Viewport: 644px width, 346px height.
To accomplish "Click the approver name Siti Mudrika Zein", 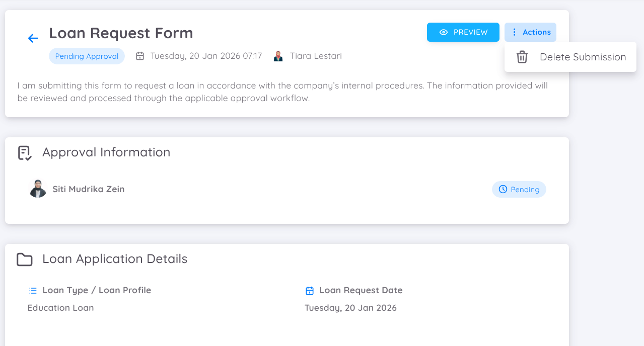I will click(89, 189).
